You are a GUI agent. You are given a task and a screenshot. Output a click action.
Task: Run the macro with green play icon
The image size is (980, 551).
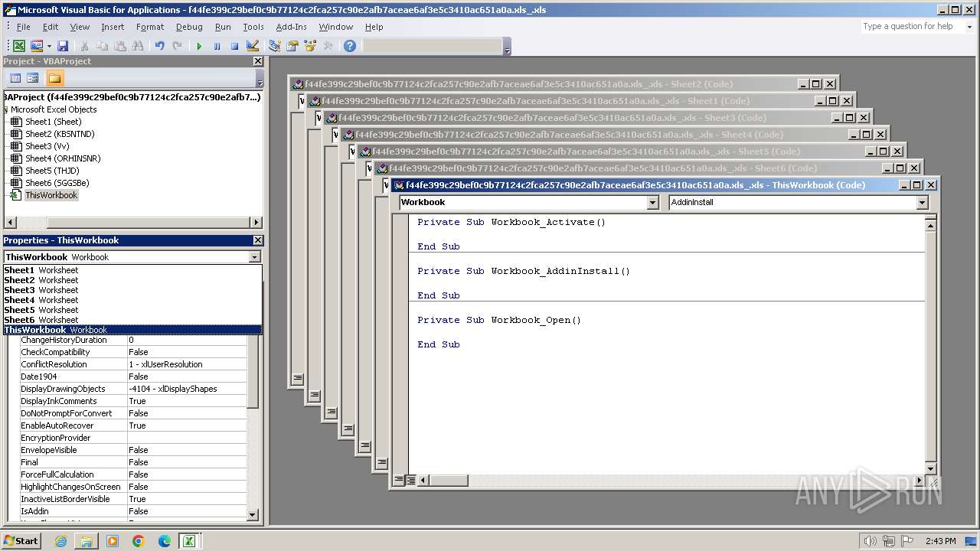[199, 46]
